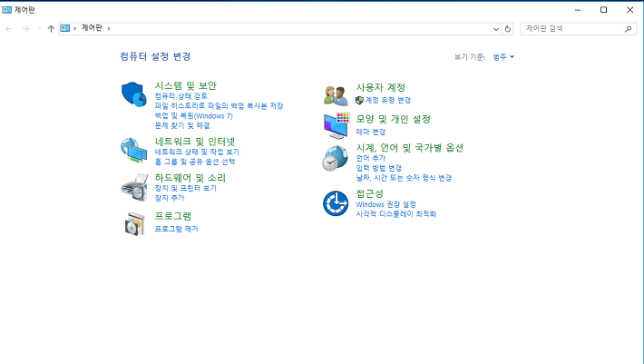Click 프로그램 제거 link
The height and width of the screenshot is (364, 644).
tap(177, 229)
